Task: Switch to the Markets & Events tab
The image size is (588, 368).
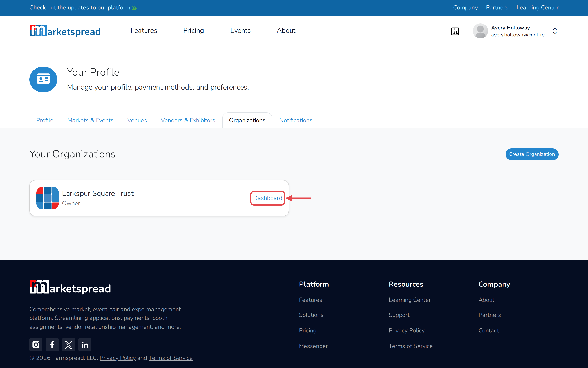Action: tap(90, 120)
